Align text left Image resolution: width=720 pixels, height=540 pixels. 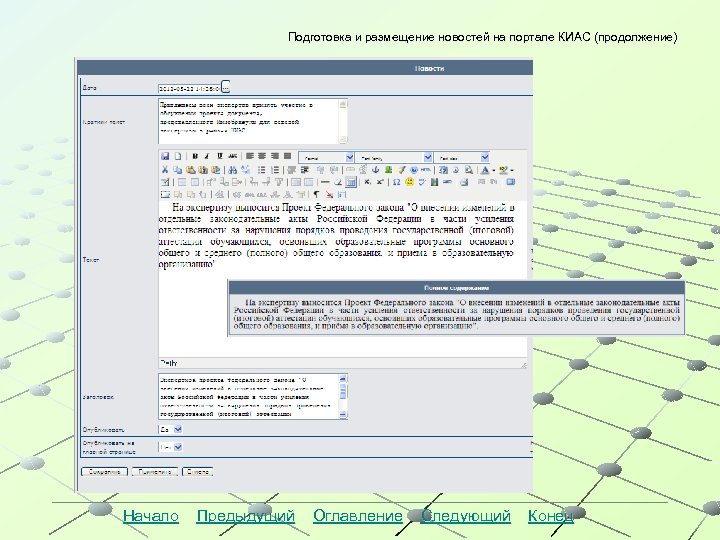tap(250, 156)
